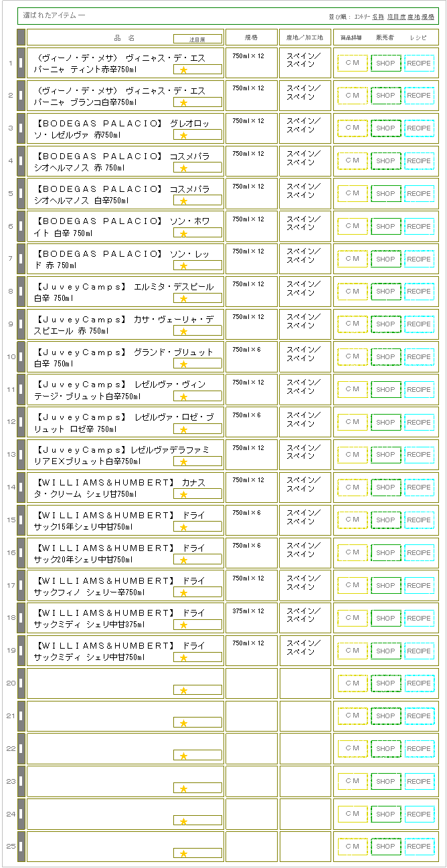
Task: Click the star for ドライサックミディ 375ml
Action: coord(183,625)
